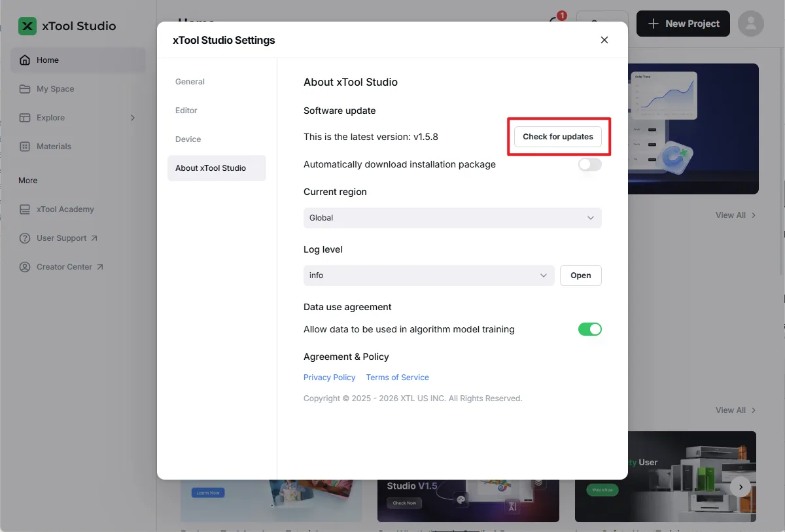Select the Device settings tab
The width and height of the screenshot is (785, 532).
click(x=188, y=139)
